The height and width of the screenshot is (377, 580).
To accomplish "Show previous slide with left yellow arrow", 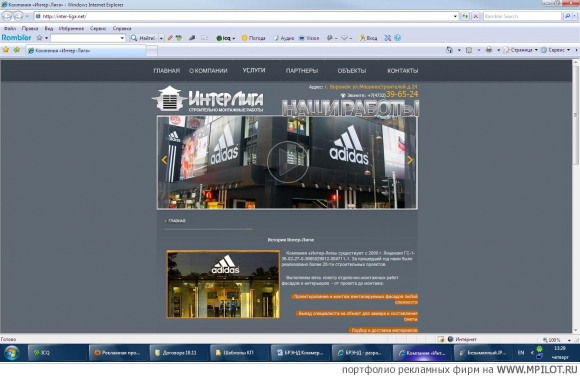I will (164, 160).
